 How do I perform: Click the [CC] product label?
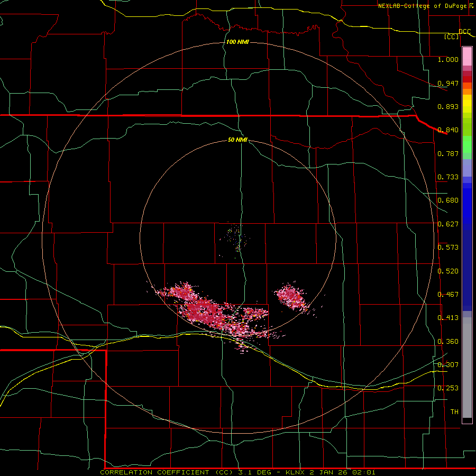[452, 36]
